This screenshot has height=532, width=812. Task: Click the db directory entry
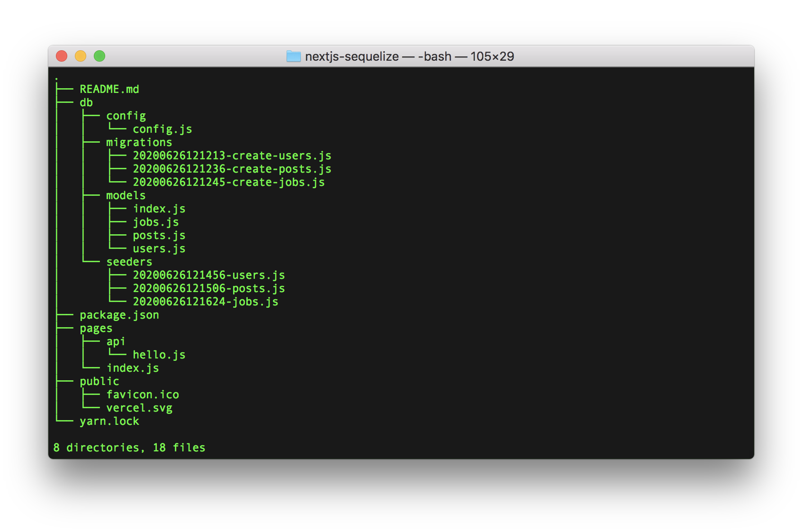[x=86, y=102]
